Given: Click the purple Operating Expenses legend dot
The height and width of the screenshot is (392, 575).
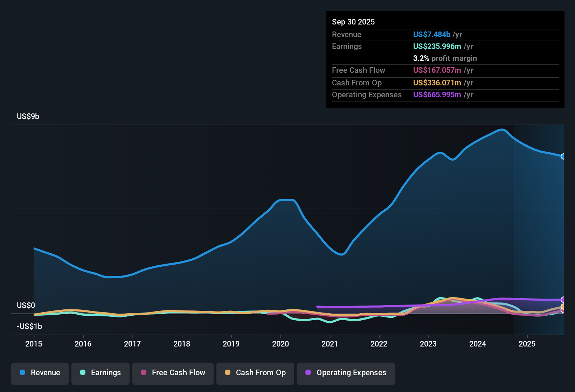Looking at the screenshot, I should tap(308, 373).
